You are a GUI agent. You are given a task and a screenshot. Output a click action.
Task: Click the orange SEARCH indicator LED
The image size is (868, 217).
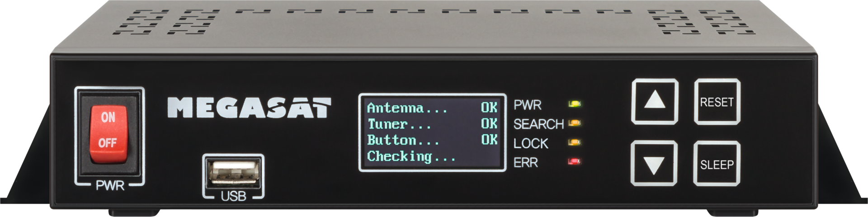pos(575,123)
